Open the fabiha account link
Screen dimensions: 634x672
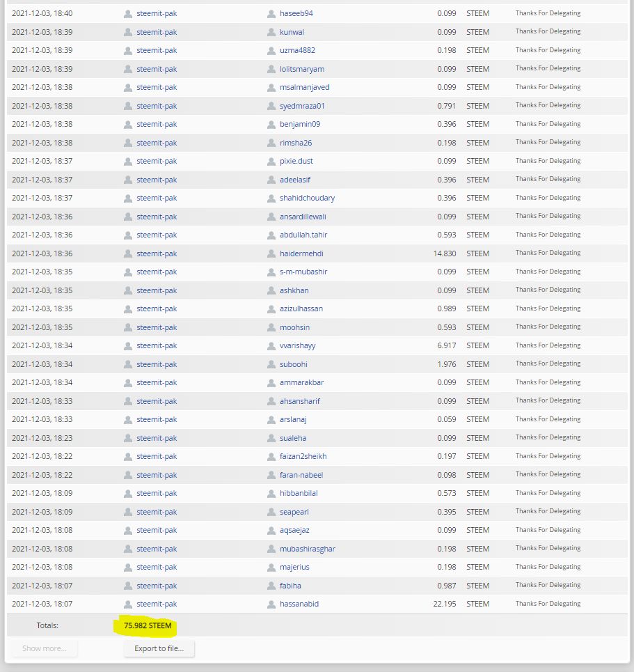[x=290, y=586]
